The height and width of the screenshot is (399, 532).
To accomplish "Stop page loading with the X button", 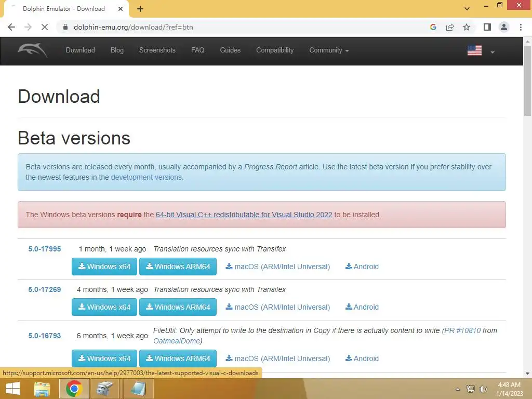I will (x=45, y=27).
